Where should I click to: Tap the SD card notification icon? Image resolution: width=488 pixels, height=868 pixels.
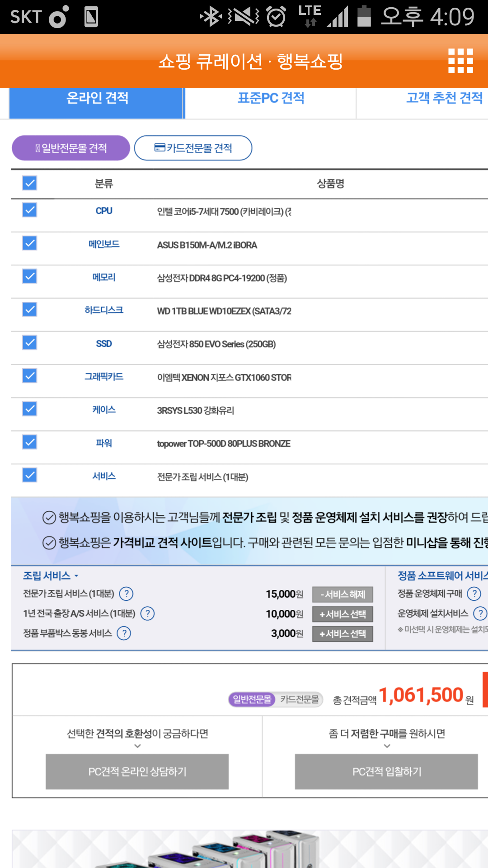click(x=91, y=17)
